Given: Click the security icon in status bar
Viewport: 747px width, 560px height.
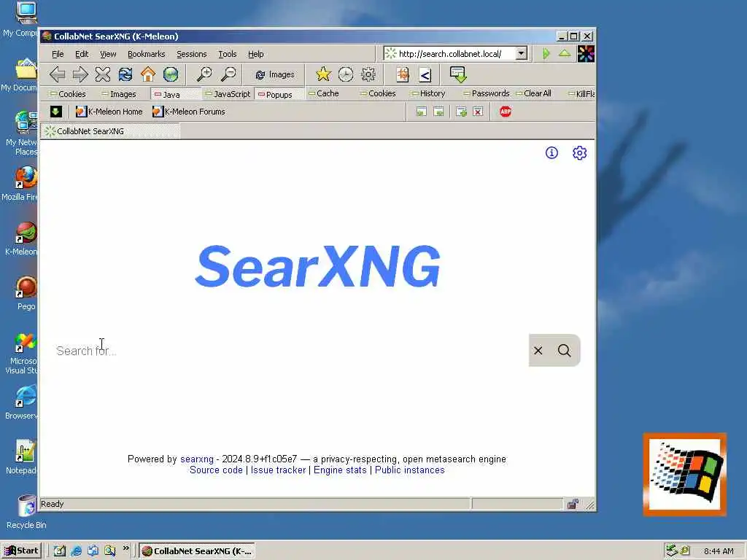Looking at the screenshot, I should click(573, 504).
